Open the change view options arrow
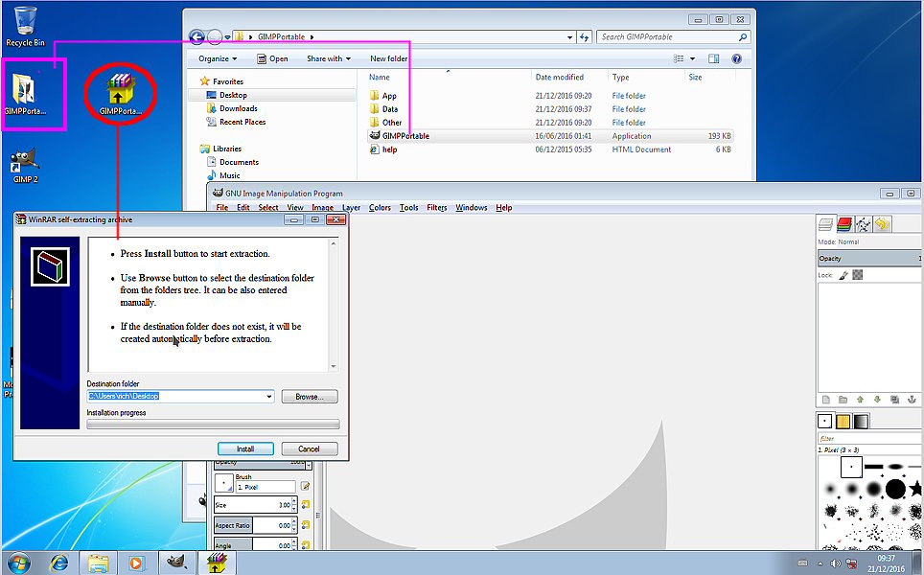The image size is (924, 575). [x=692, y=58]
